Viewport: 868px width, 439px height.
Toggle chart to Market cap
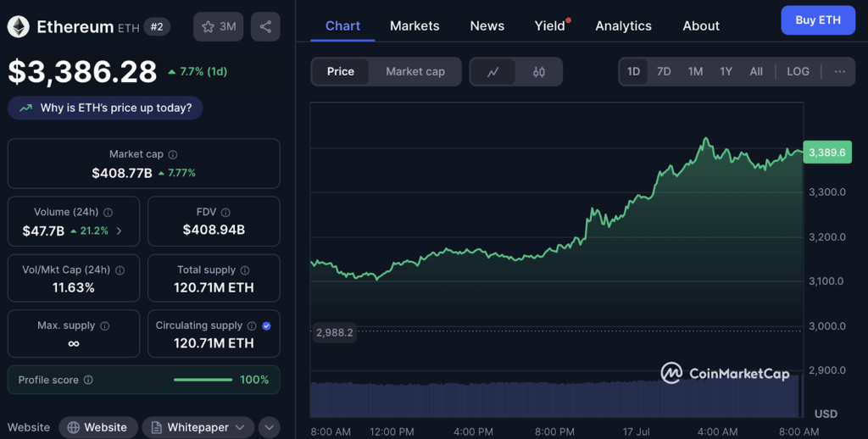click(415, 72)
